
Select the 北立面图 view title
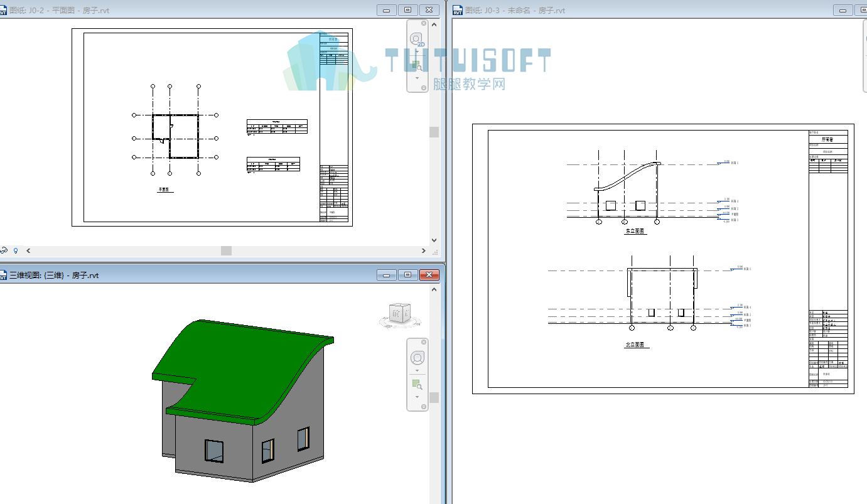click(637, 345)
